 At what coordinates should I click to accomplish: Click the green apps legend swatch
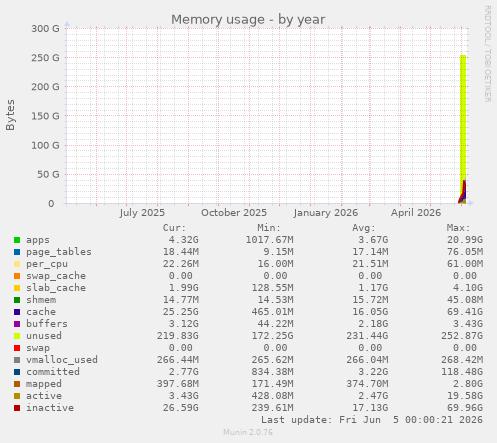(x=17, y=240)
